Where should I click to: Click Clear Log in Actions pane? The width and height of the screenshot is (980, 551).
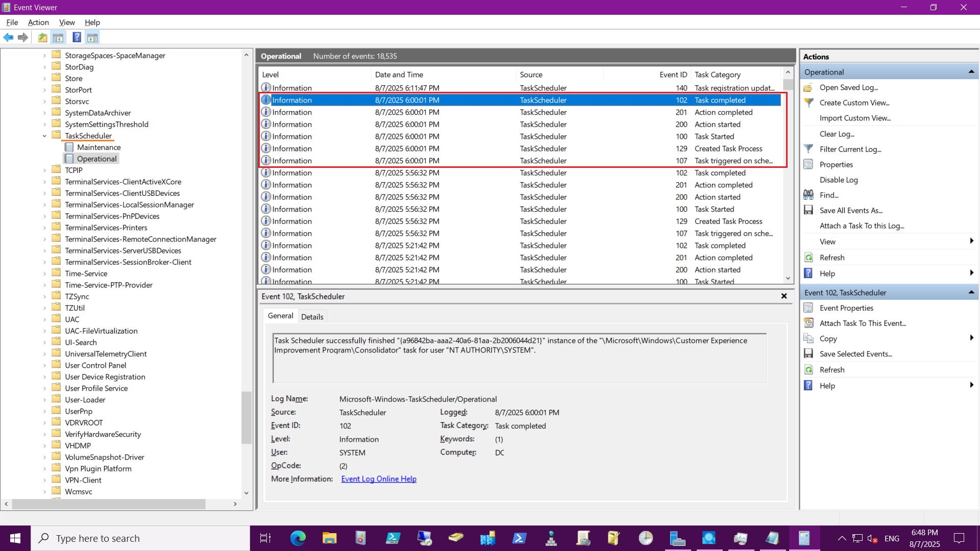[837, 134]
